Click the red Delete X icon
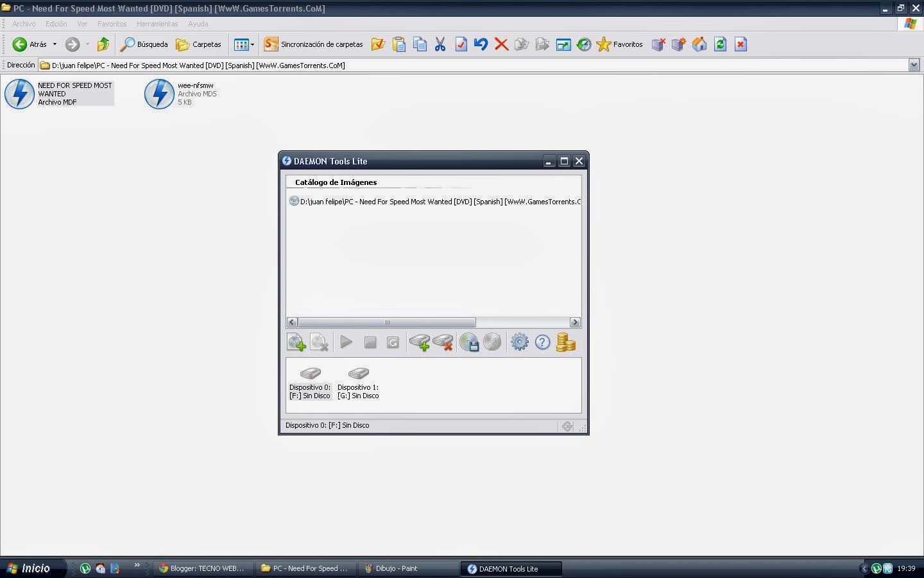Viewport: 924px width, 578px height. click(502, 44)
